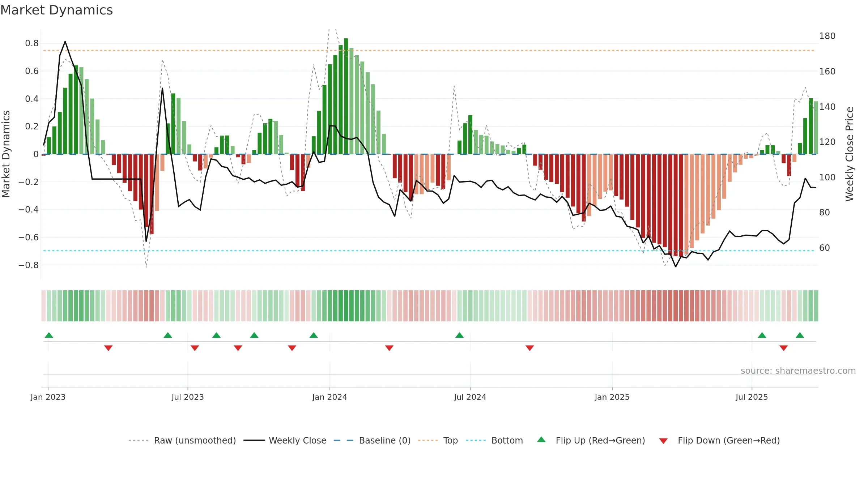Click the cyan dashed Bottom threshold line
This screenshot has width=868, height=488.
click(x=429, y=251)
